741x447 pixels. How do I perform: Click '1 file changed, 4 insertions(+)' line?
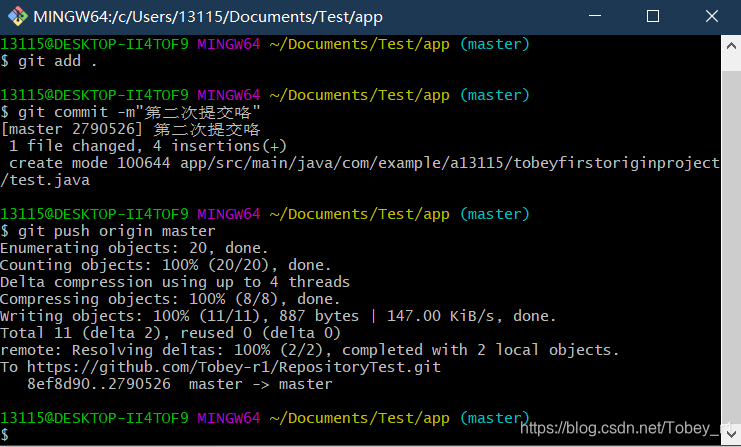(x=147, y=146)
